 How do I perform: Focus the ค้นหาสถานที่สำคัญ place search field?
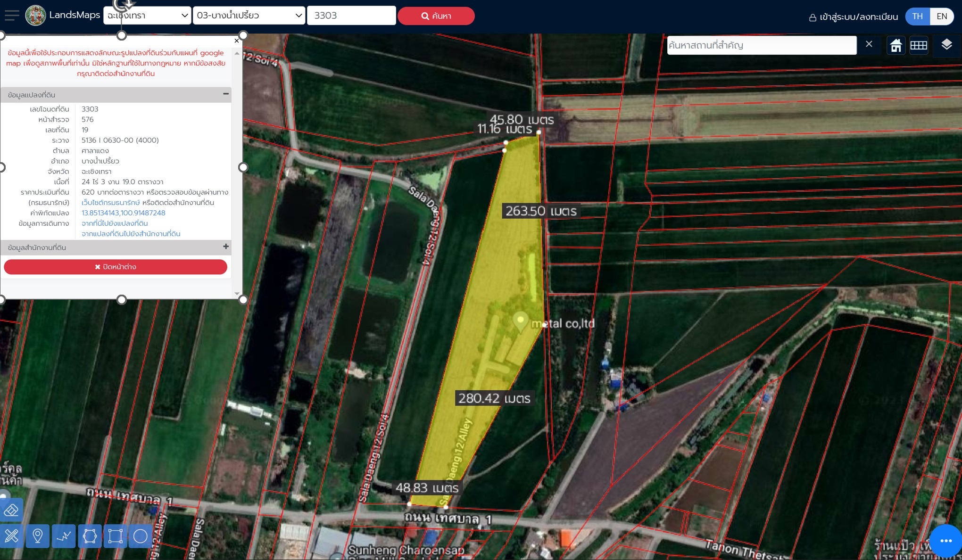click(762, 45)
